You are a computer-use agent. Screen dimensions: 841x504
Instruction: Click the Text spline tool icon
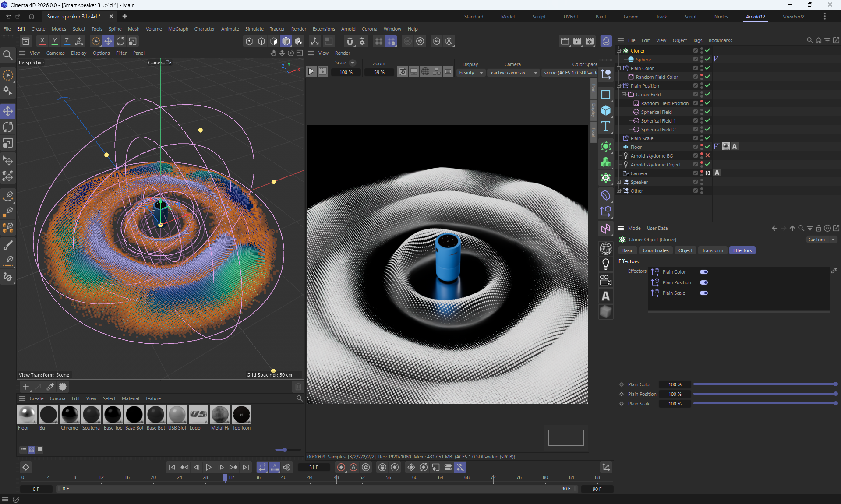(x=606, y=127)
